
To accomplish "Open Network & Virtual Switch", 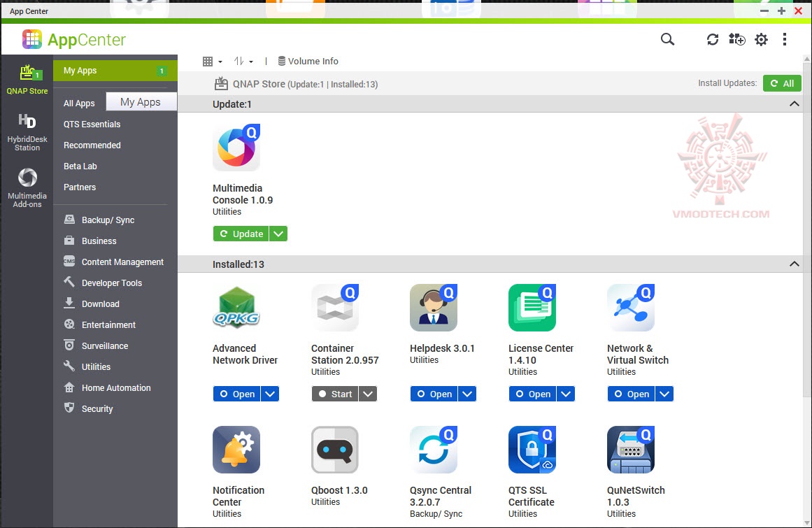I will 632,394.
